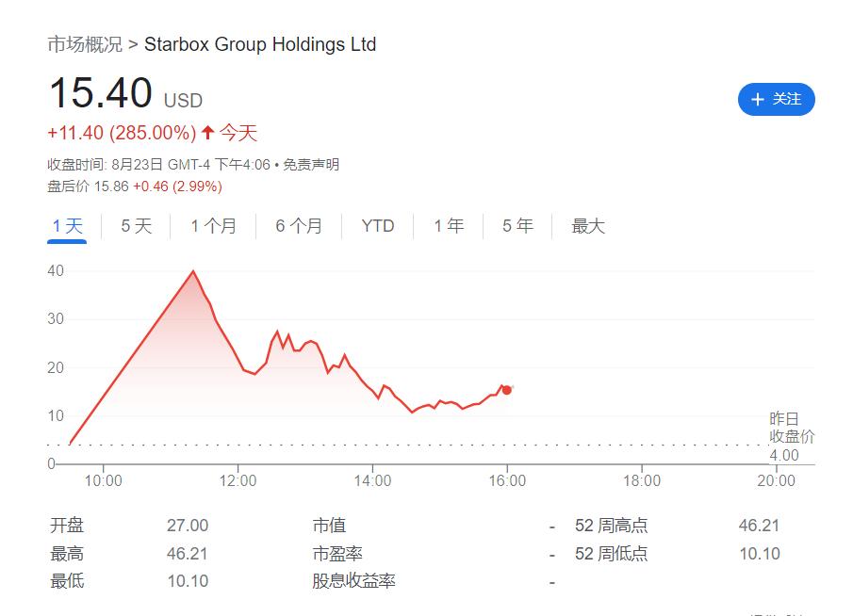Screen dimensions: 853x616
Task: Open the 免责声明 disclaimer link
Action: click(x=312, y=164)
